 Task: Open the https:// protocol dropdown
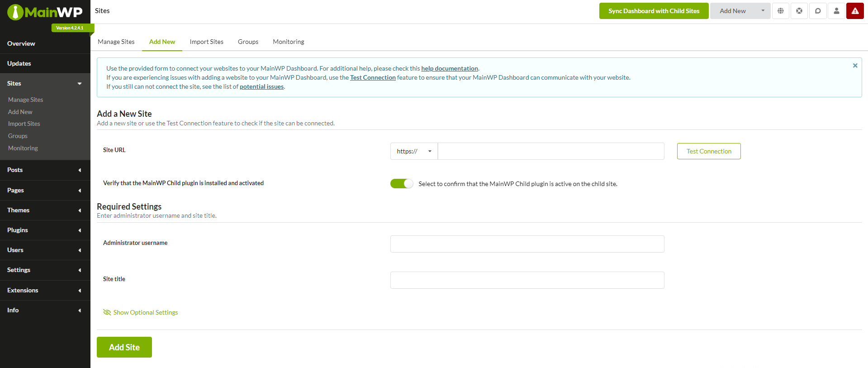(414, 151)
